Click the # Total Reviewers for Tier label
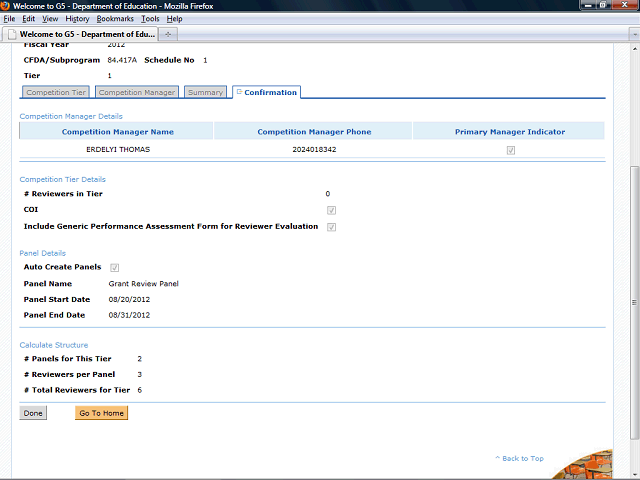This screenshot has width=640, height=480. pyautogui.click(x=77, y=390)
